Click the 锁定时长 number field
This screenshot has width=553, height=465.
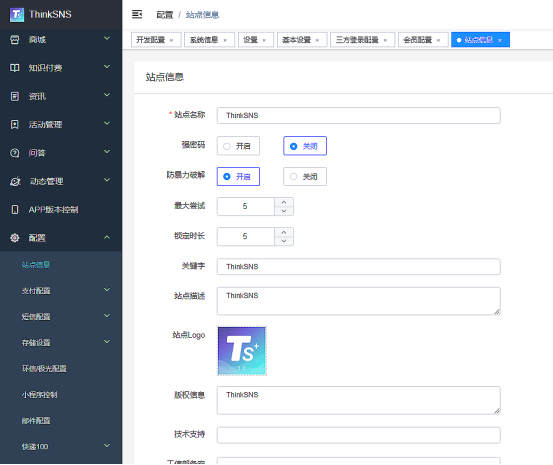(x=245, y=236)
